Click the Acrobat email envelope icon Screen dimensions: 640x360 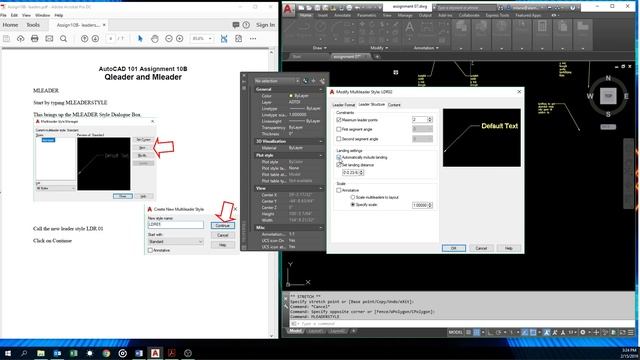tap(49, 39)
